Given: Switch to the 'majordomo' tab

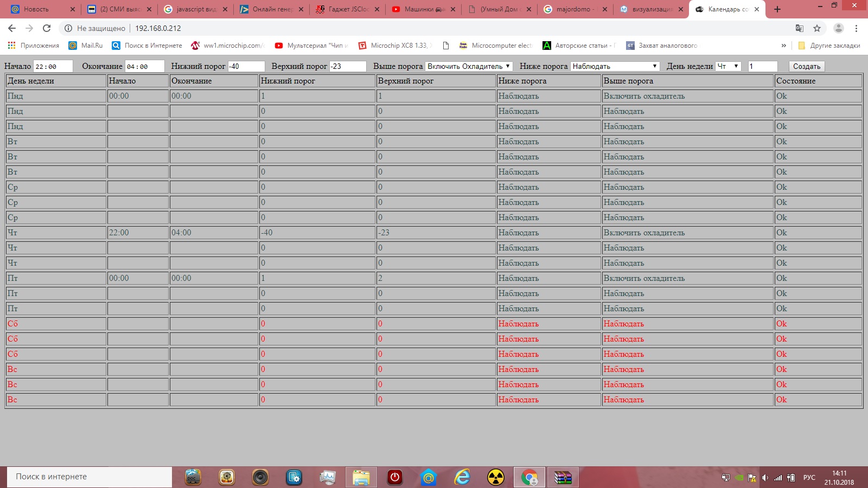Looking at the screenshot, I should pos(576,9).
